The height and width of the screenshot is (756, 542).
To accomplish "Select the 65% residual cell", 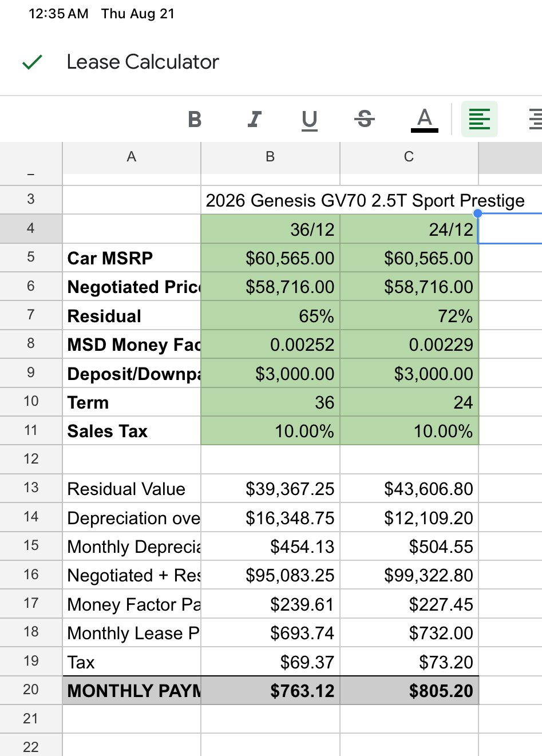I will tap(271, 315).
